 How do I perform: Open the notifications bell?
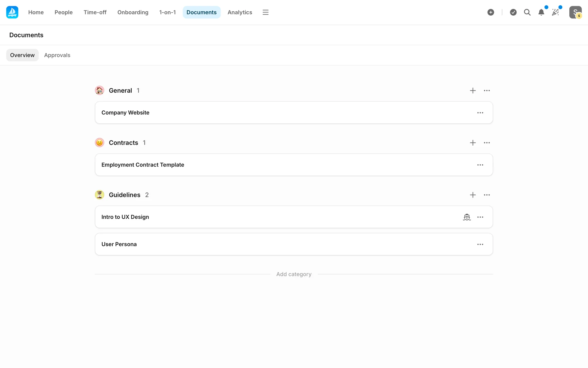(541, 12)
